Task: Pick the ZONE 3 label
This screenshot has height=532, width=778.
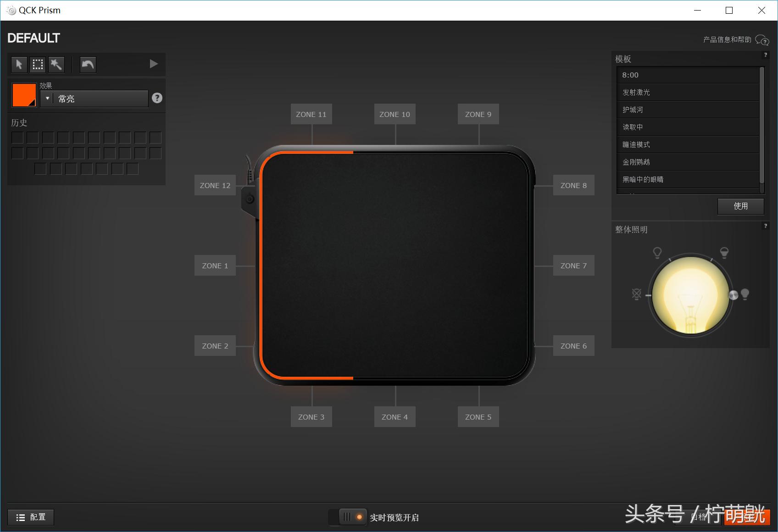Action: [x=311, y=417]
